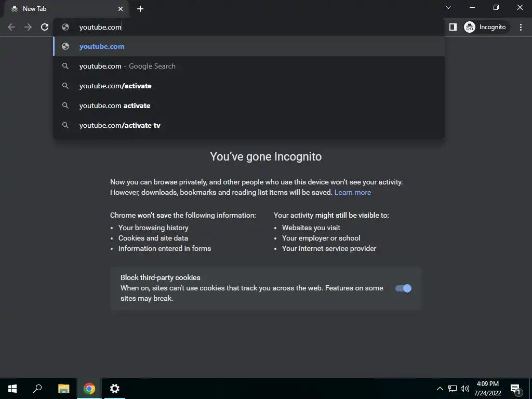Minimize the Chrome window
532x399 pixels.
pyautogui.click(x=472, y=7)
